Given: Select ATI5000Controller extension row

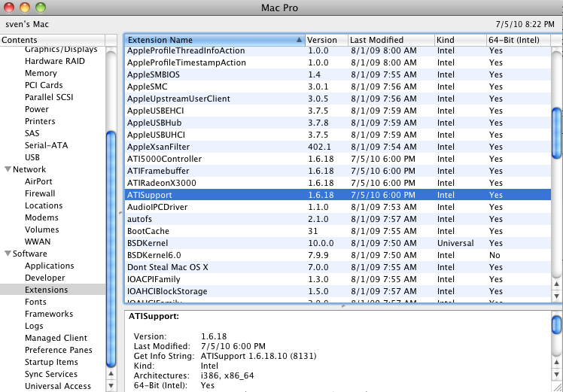Looking at the screenshot, I should pos(338,159).
